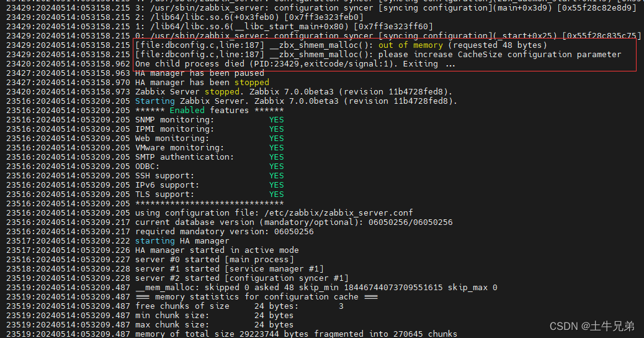The height and width of the screenshot is (338, 644).
Task: Click the '/etc/zabbix/zabbix_server.conf' path
Action: 338,213
